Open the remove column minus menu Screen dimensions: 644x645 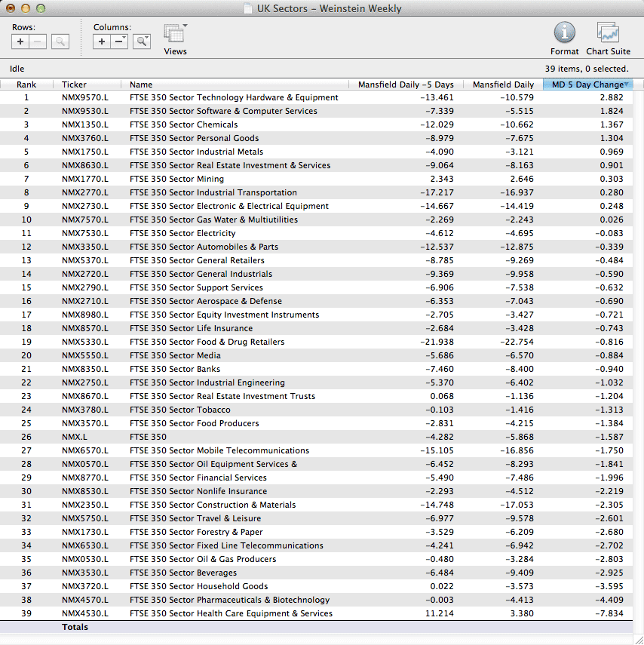(120, 41)
